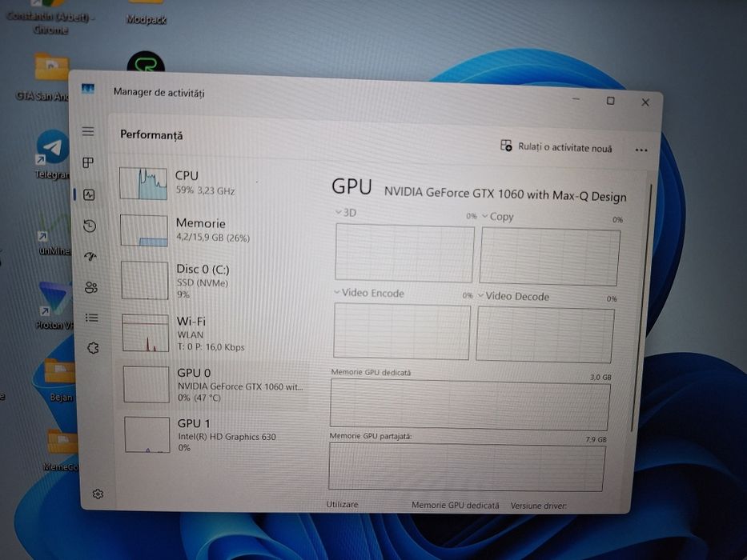Click the Utilizare label at bottom
747x560 pixels.
coord(342,504)
